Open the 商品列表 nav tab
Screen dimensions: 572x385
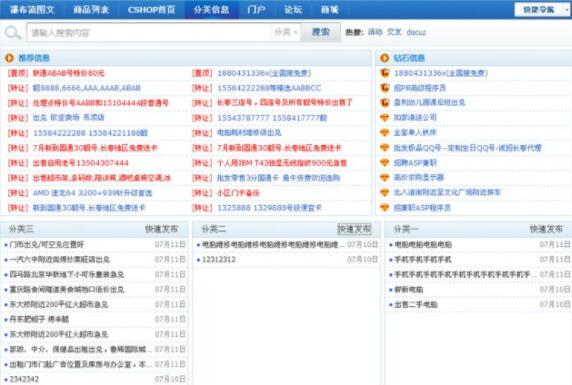click(x=91, y=9)
